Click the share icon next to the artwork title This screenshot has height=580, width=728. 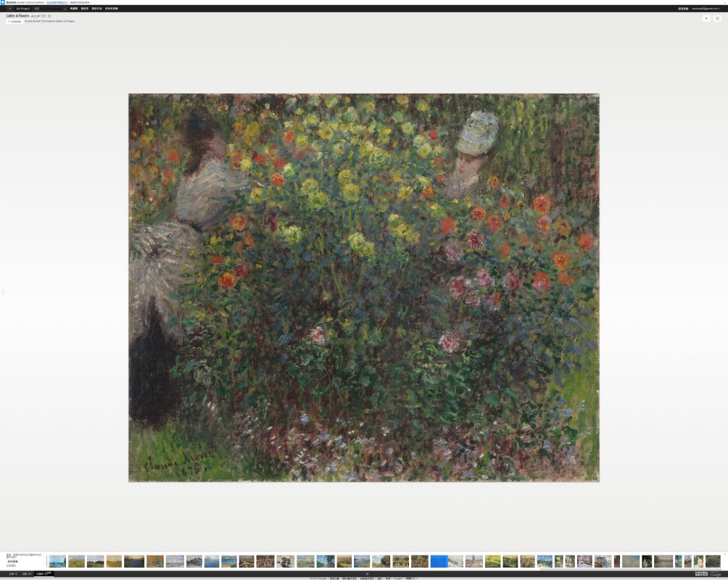[x=34, y=16]
